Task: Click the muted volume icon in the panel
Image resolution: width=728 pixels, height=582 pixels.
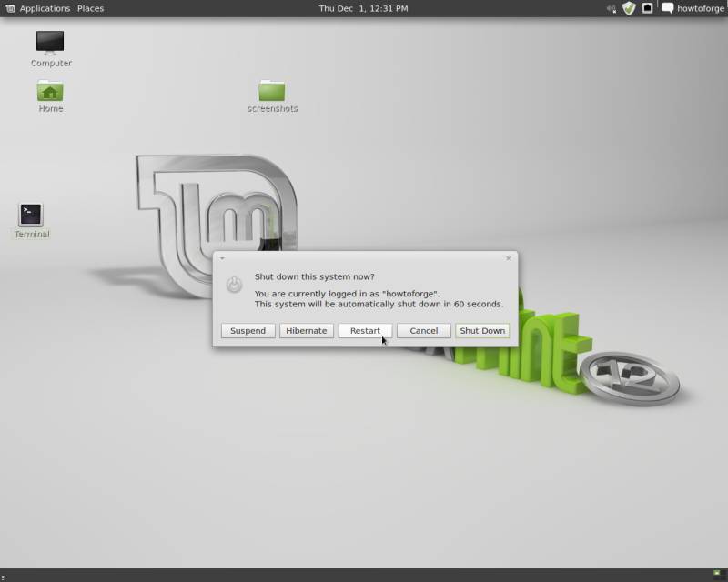Action: [x=612, y=8]
